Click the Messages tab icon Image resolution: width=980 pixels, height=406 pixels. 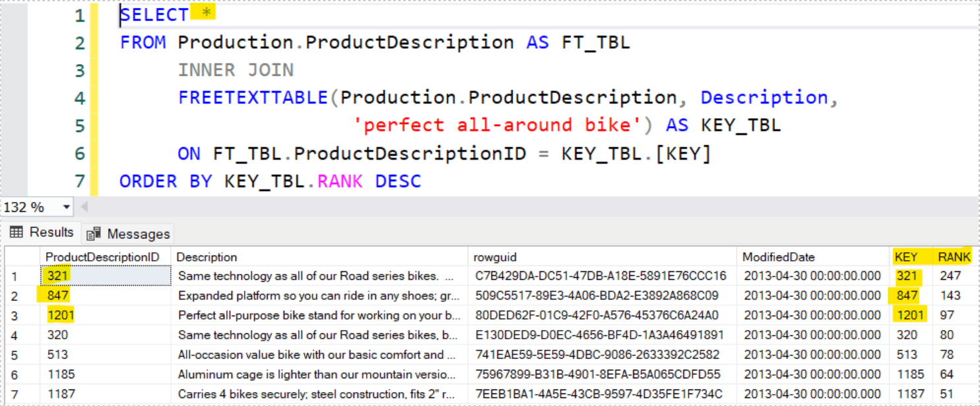pos(94,234)
